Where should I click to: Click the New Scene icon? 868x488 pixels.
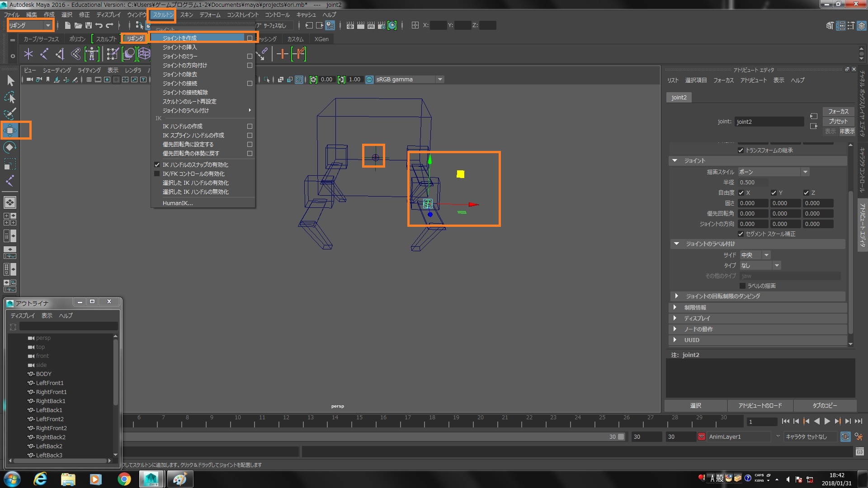point(67,25)
